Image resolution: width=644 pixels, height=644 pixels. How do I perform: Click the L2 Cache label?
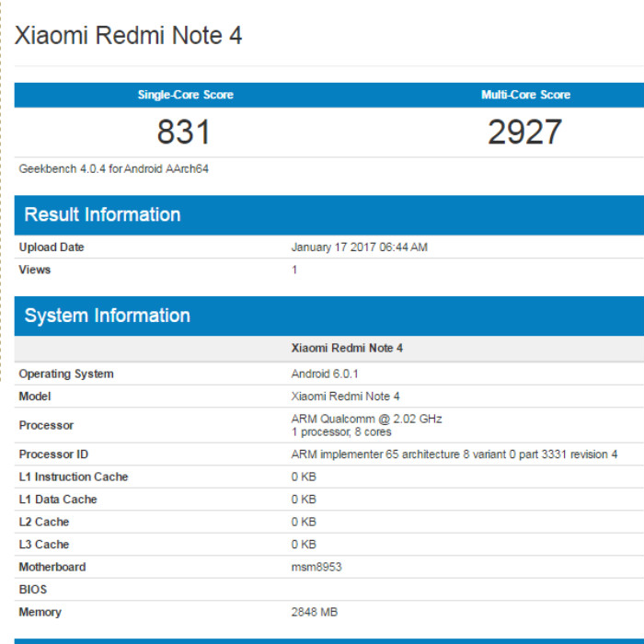click(44, 523)
